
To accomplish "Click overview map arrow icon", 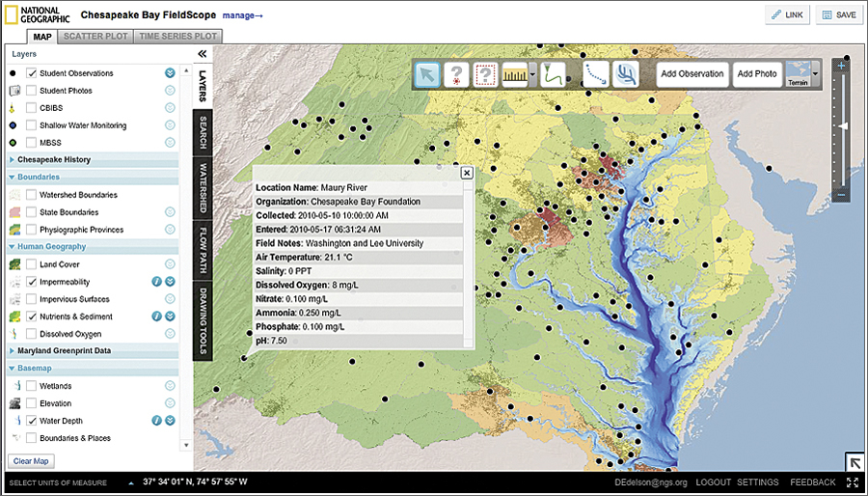I will coord(854,463).
